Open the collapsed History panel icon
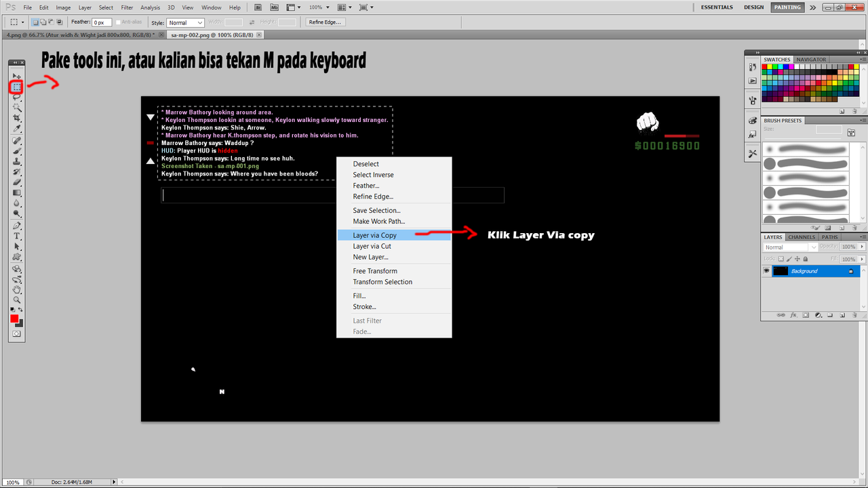868x488 pixels. pos(753,67)
